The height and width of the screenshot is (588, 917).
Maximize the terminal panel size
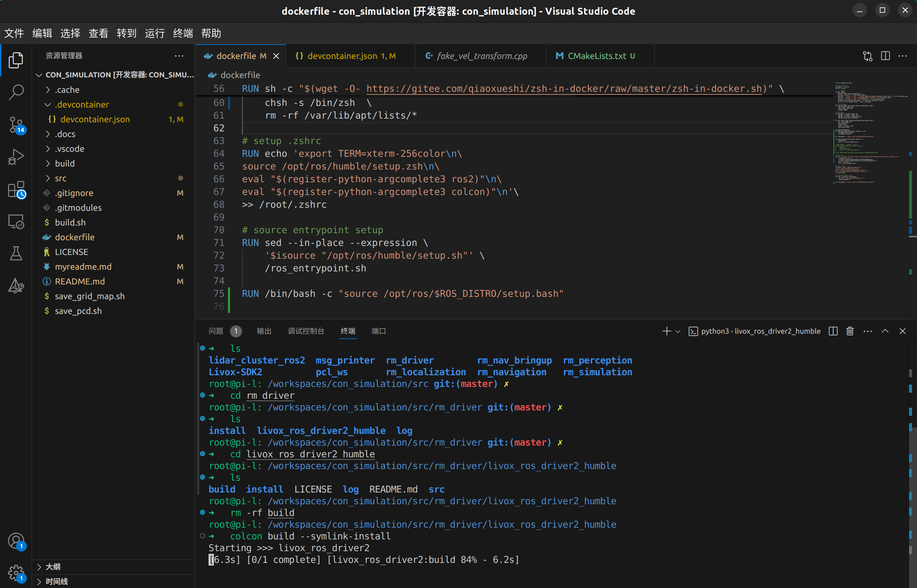885,331
